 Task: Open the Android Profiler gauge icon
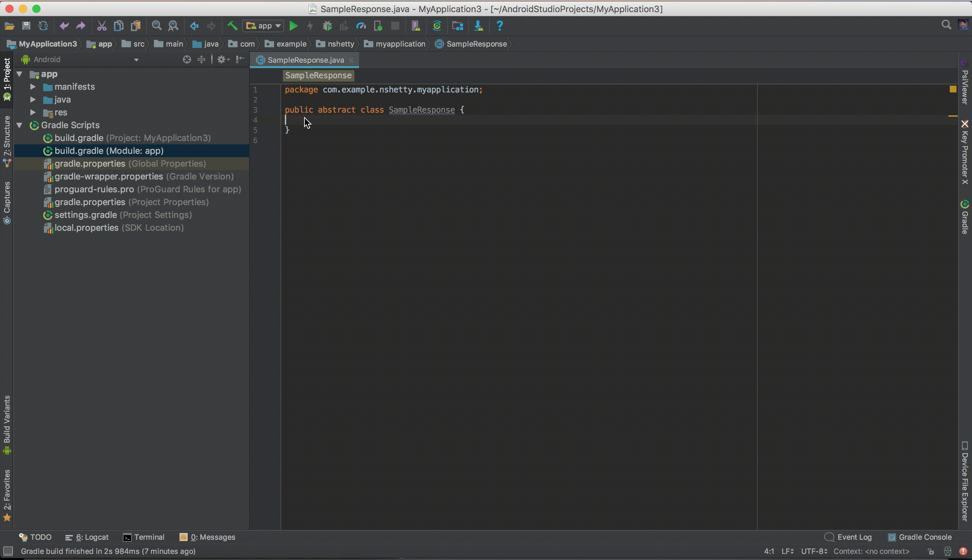coord(361,26)
